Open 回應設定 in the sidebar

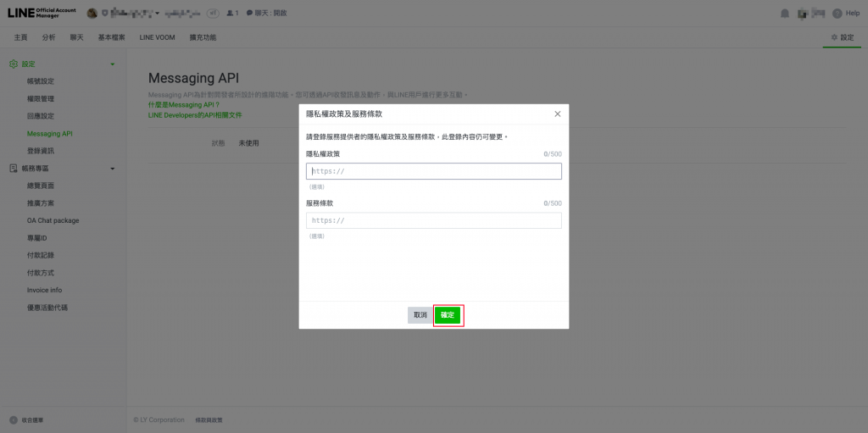[41, 116]
